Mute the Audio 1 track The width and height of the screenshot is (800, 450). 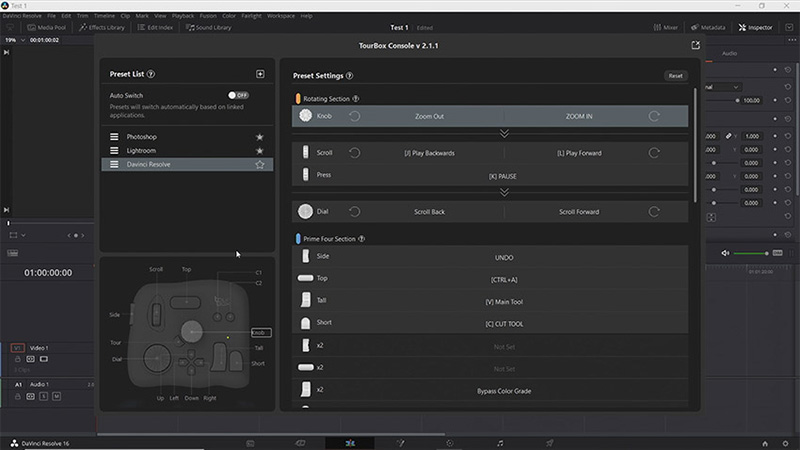56,396
